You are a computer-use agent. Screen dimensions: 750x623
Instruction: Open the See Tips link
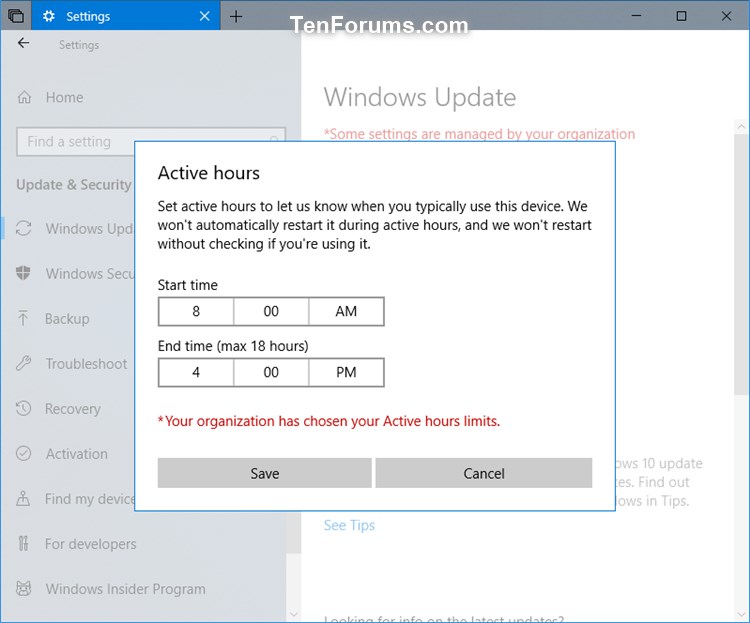point(349,525)
